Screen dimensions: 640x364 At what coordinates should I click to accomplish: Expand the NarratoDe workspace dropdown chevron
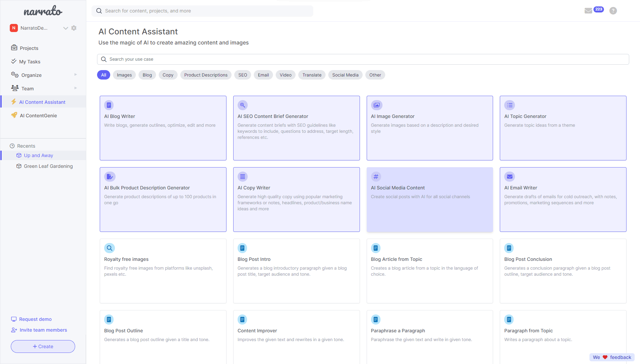(66, 28)
